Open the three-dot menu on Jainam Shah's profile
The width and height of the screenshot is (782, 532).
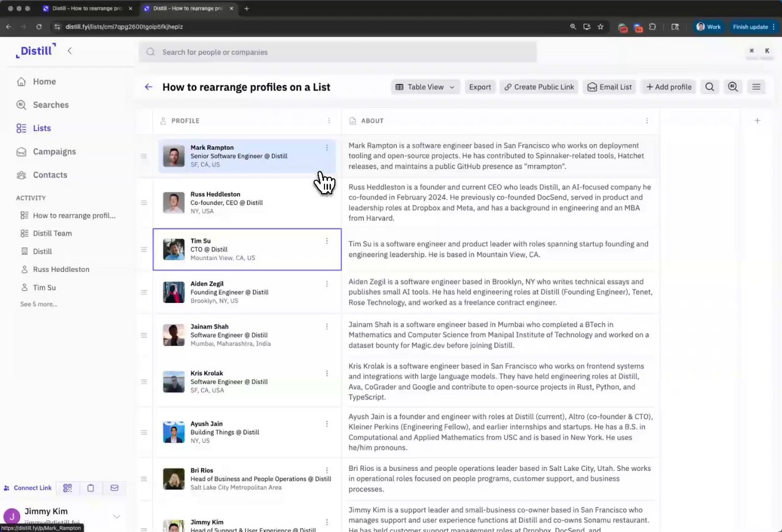click(327, 326)
